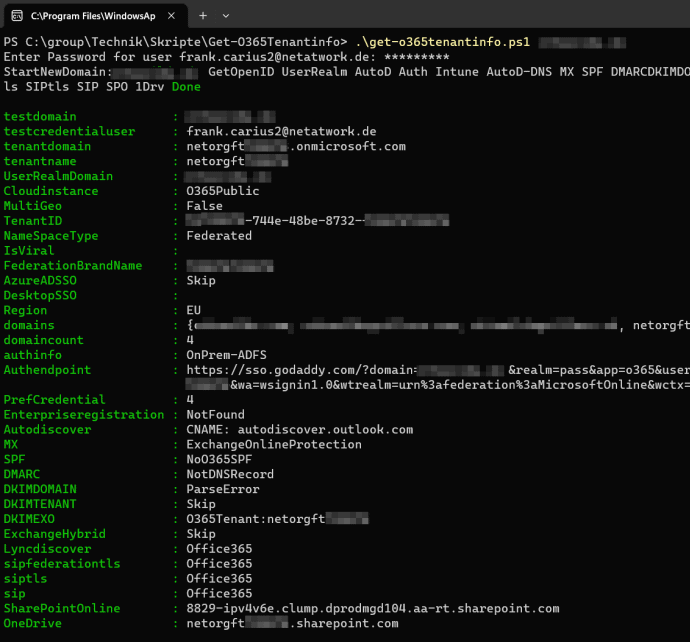The width and height of the screenshot is (690, 642).
Task: Click the DKIMDOMAIN value ParseError
Action: coord(223,489)
